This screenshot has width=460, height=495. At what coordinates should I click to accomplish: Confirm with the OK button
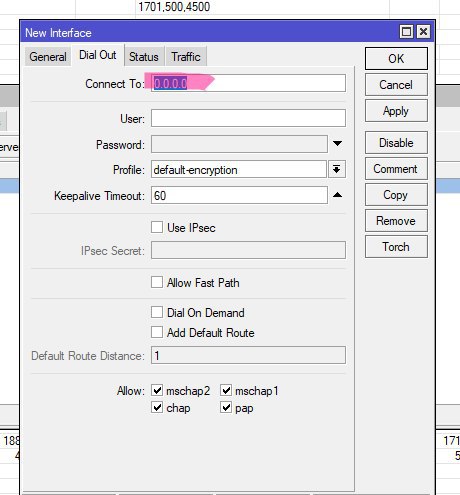(x=396, y=59)
